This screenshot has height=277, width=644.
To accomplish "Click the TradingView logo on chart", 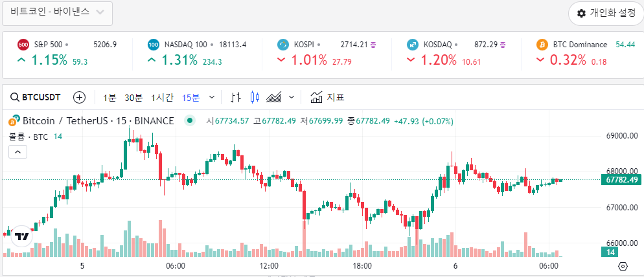I will coord(22,236).
